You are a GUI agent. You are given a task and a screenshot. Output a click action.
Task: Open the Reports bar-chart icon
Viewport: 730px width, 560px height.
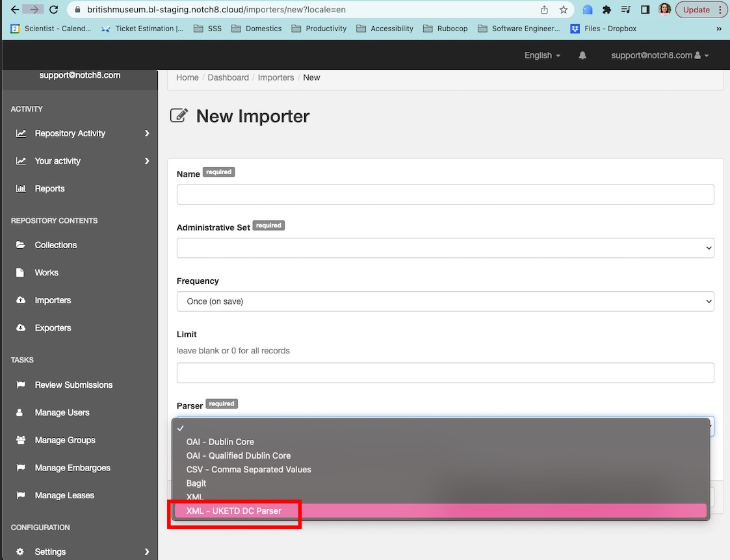tap(21, 188)
